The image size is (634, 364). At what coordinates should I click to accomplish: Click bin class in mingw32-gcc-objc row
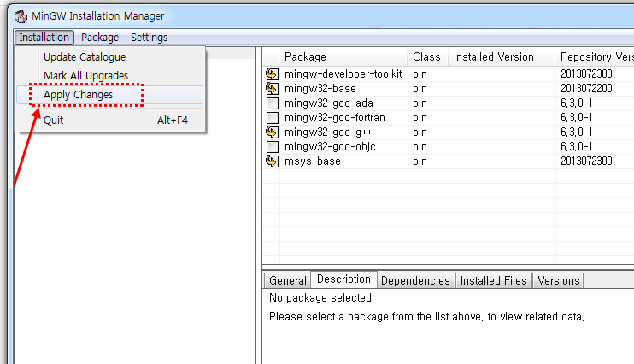click(x=420, y=147)
